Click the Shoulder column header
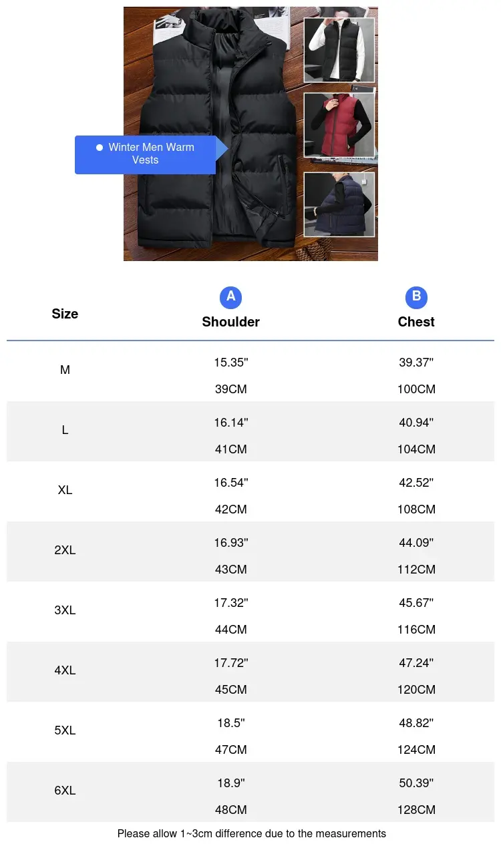The height and width of the screenshot is (868, 501). (x=230, y=322)
